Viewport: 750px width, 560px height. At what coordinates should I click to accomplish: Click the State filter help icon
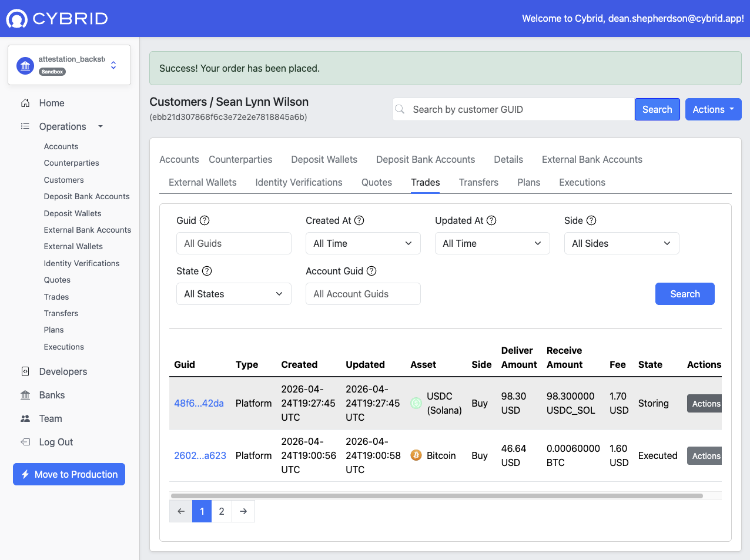click(x=207, y=271)
